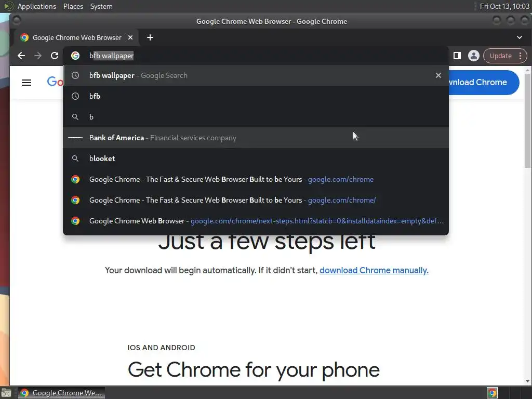
Task: Open the Places menu
Action: (x=73, y=6)
